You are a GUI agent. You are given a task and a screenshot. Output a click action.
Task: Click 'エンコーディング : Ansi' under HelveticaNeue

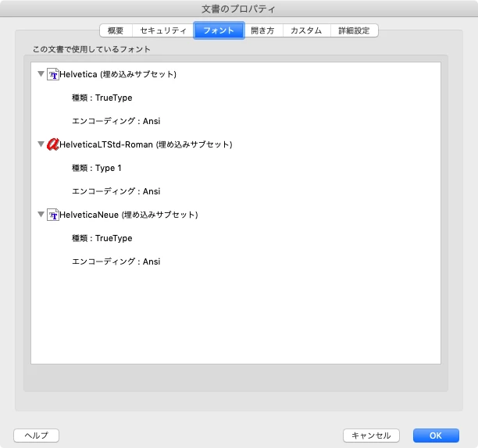[x=116, y=261]
